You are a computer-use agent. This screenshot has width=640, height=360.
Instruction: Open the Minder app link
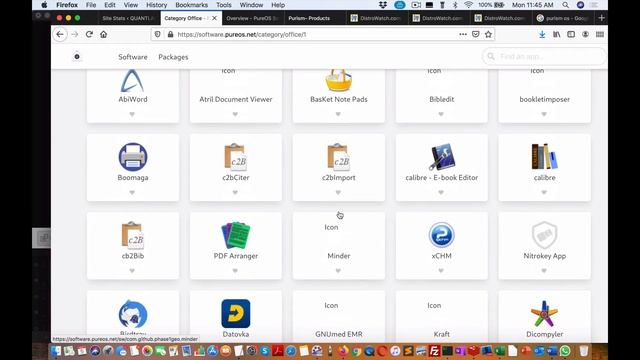click(x=338, y=256)
